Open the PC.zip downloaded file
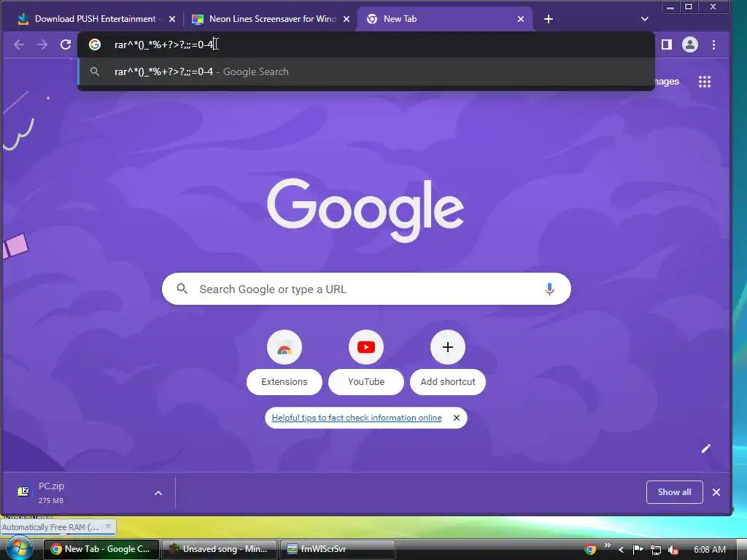Image resolution: width=747 pixels, height=560 pixels. [x=52, y=492]
